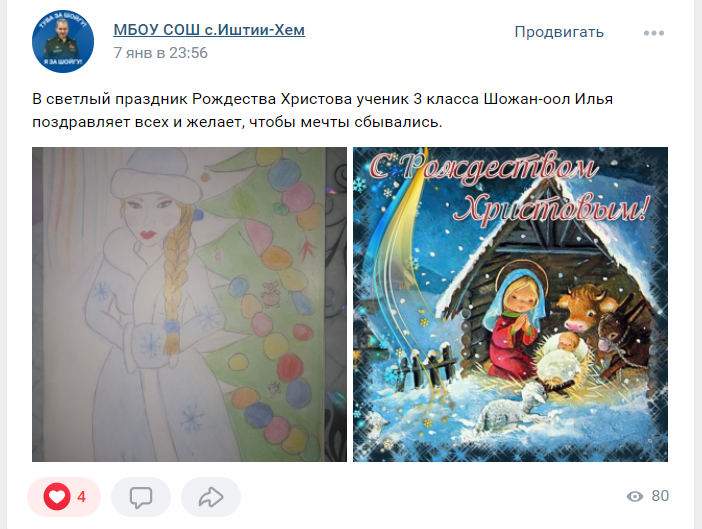
Task: Click the Рождеством Христовым caption lettering
Action: (508, 190)
